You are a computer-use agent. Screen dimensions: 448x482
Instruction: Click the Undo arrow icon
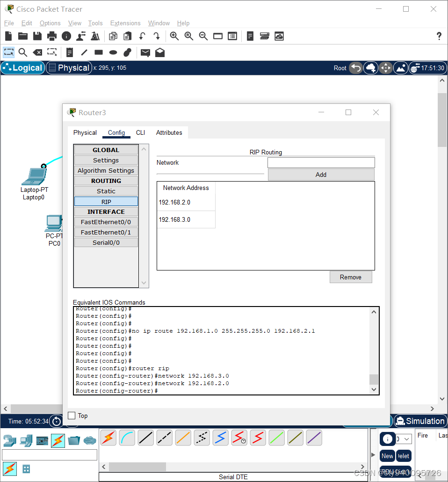click(x=142, y=37)
